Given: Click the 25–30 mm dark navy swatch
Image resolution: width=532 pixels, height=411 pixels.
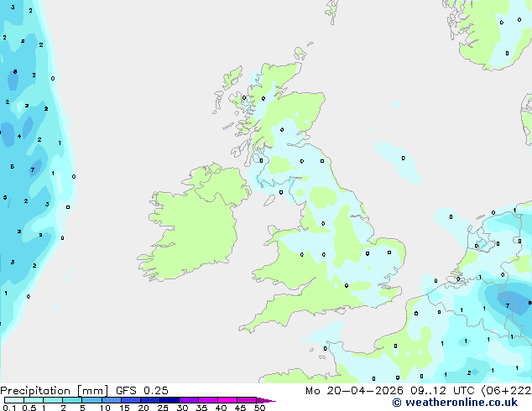Looking at the screenshot, I should coord(169,400).
